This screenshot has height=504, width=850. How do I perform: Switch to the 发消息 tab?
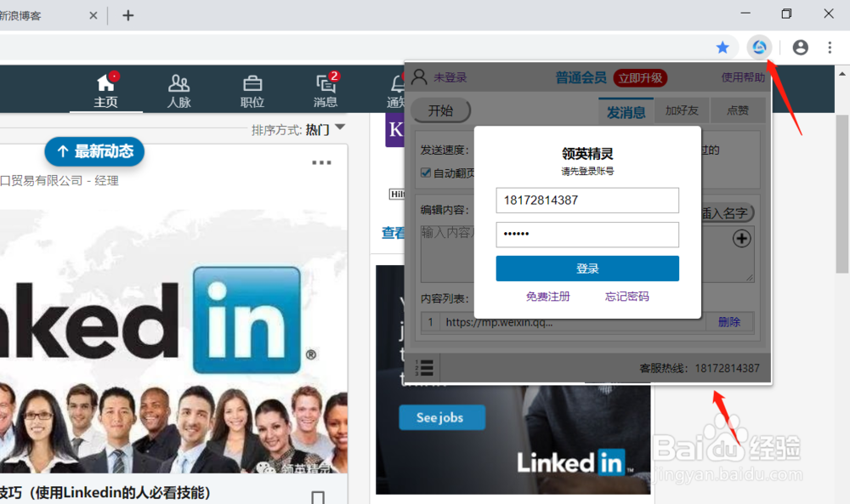point(626,112)
